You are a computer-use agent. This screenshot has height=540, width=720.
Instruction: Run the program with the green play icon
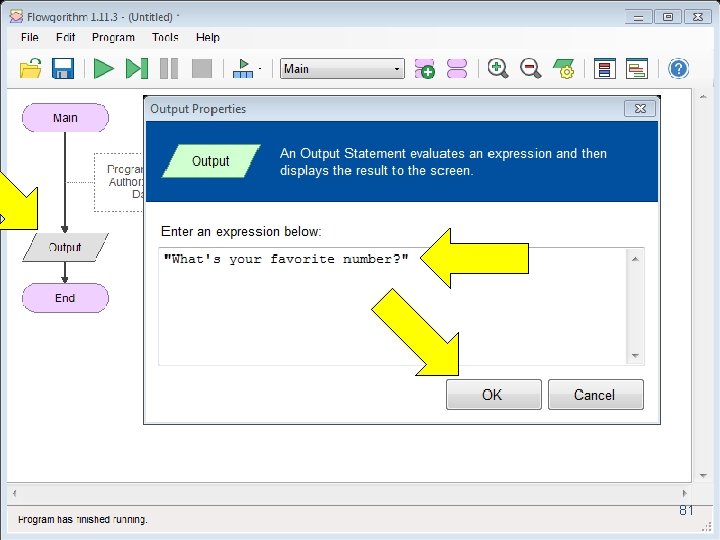[103, 69]
